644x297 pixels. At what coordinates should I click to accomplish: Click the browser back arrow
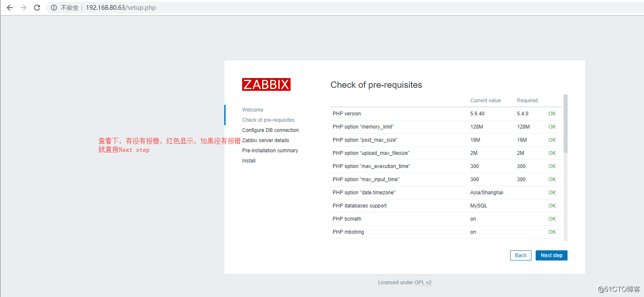point(10,8)
